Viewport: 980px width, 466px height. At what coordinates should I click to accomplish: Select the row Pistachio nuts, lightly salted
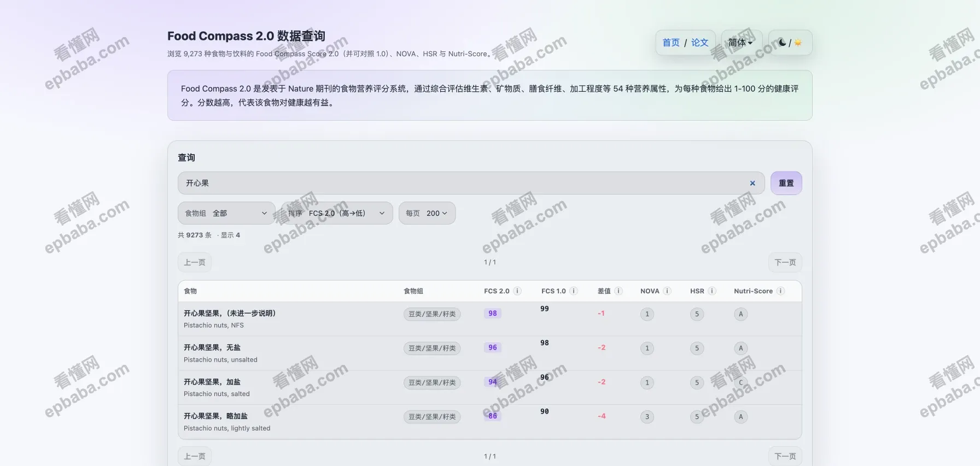pyautogui.click(x=490, y=422)
